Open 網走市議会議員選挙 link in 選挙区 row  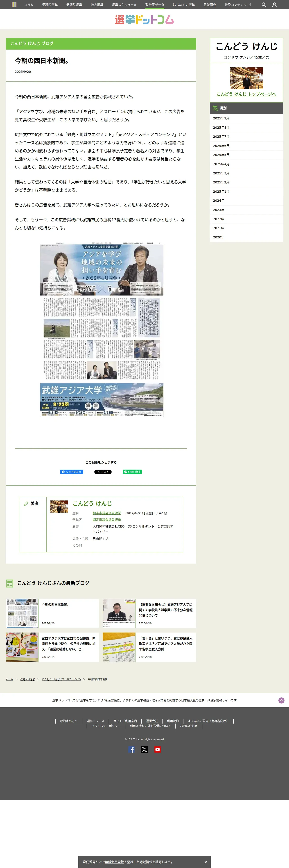[x=107, y=520]
